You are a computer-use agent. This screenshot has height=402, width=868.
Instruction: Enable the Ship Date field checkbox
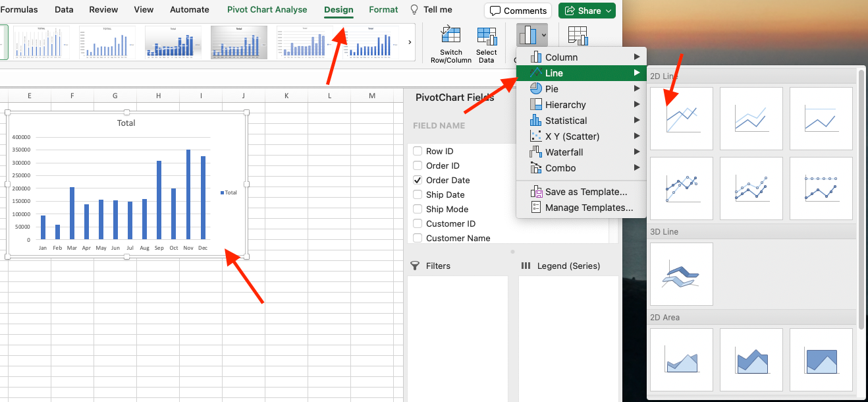(418, 194)
